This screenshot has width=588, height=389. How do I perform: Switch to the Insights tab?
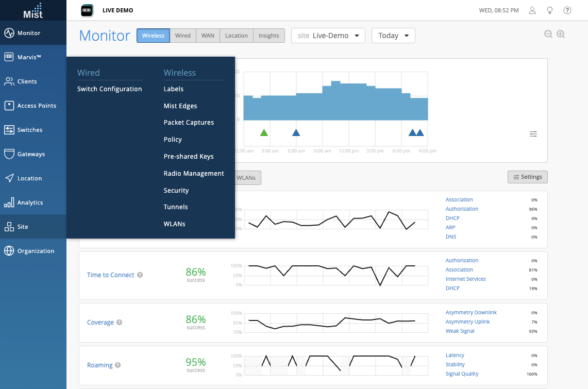(x=268, y=36)
